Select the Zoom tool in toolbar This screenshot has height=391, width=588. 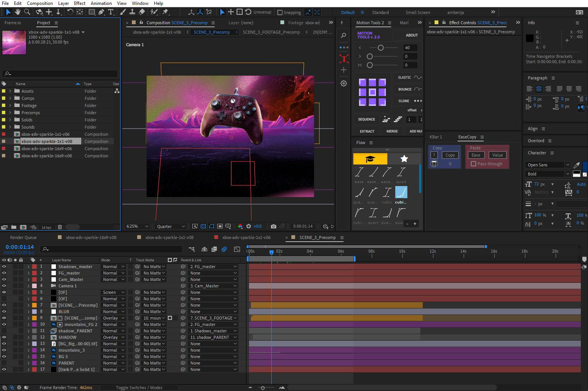tap(27, 12)
